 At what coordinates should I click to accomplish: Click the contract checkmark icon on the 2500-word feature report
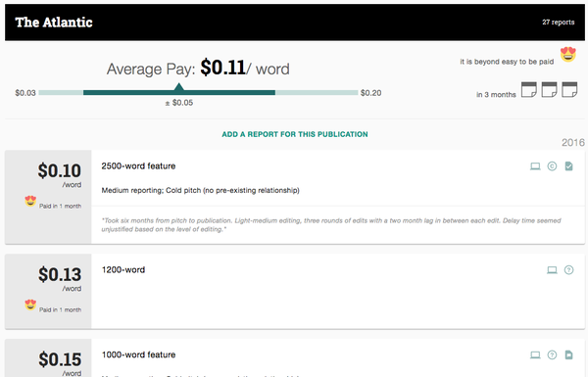[568, 166]
